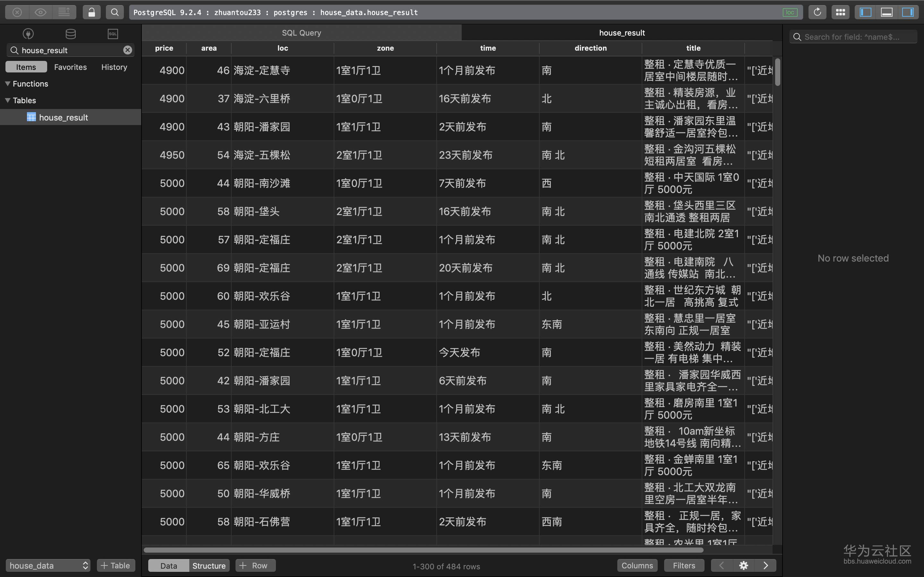Open the house_data database selector

point(48,565)
